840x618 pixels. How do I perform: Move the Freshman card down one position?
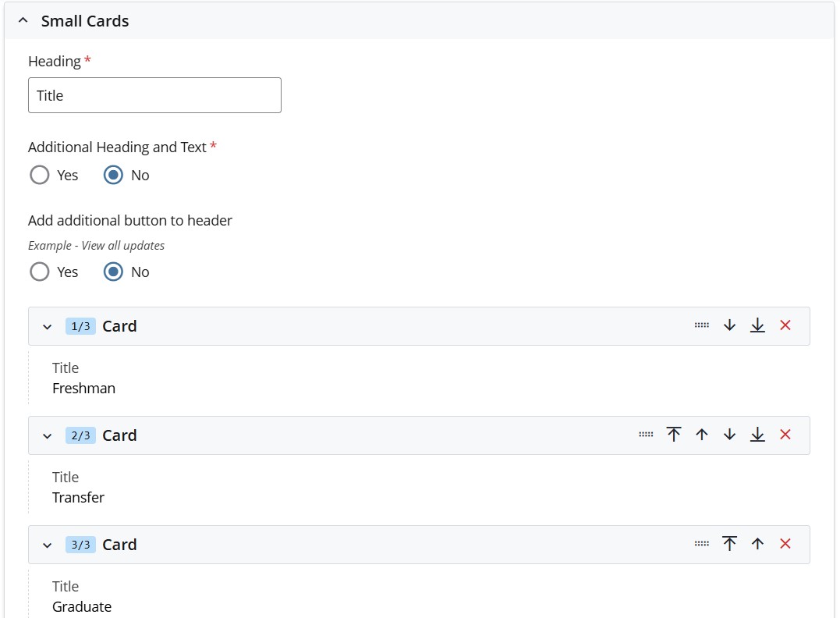pos(729,325)
